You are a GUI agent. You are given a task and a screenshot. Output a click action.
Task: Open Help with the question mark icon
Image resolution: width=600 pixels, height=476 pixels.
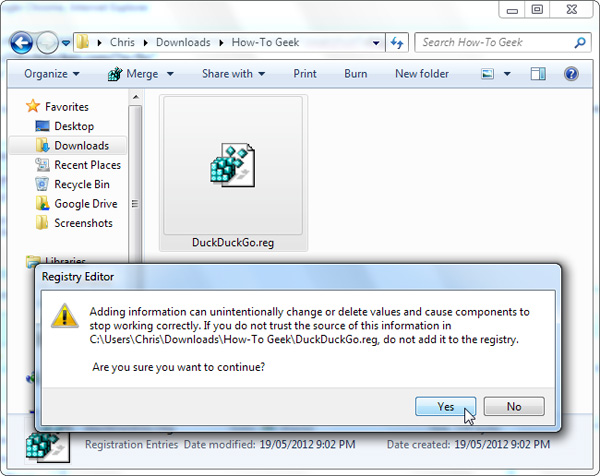click(x=571, y=73)
